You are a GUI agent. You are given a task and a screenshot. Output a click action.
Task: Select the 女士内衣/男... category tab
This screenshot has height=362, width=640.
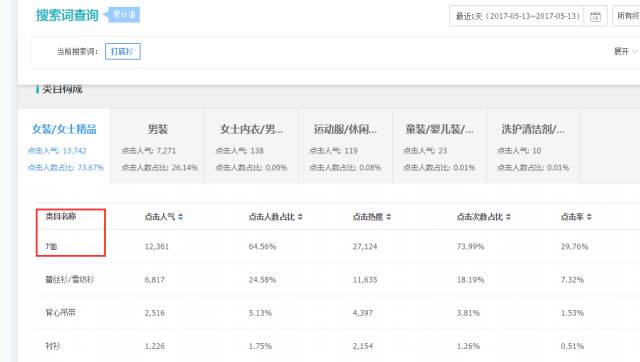[251, 146]
